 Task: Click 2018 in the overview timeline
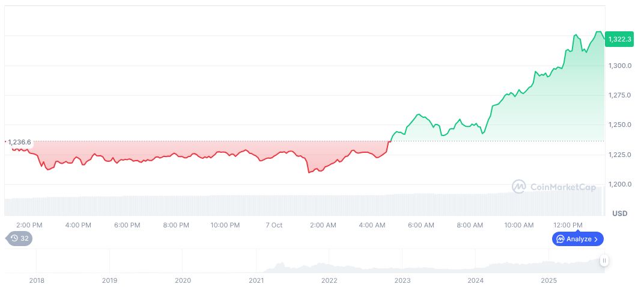coord(37,280)
